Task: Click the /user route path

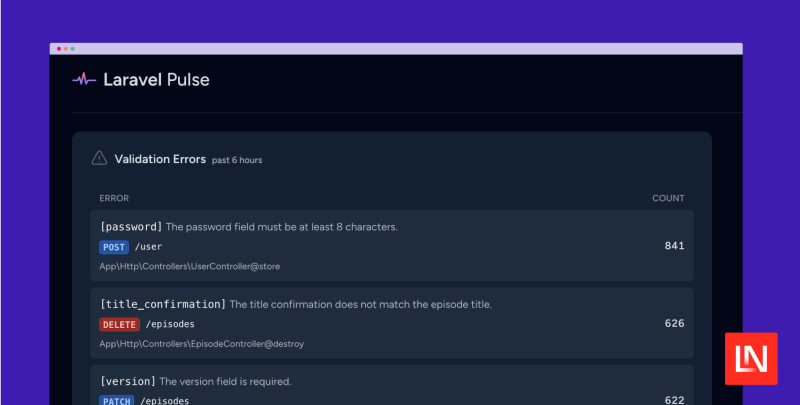Action: [x=148, y=246]
